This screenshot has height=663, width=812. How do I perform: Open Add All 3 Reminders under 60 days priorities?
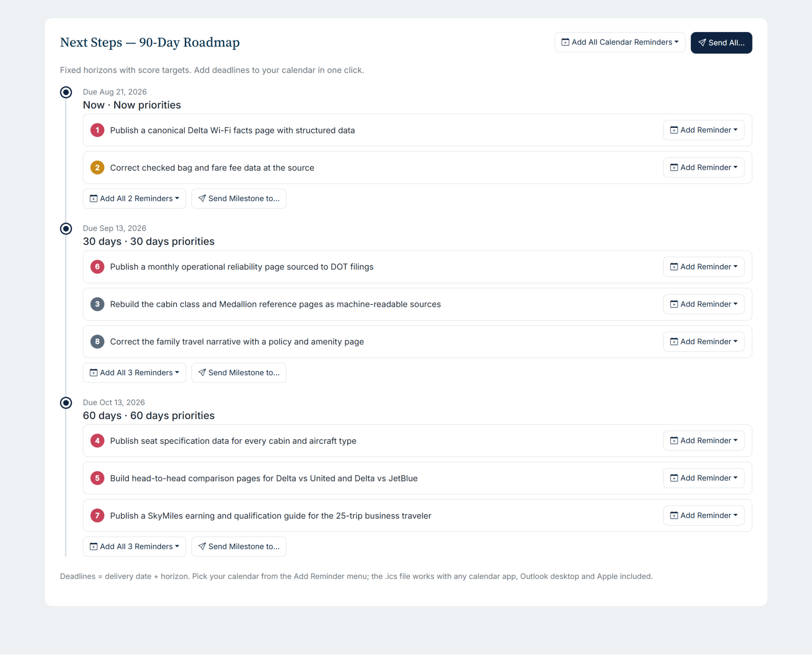click(x=134, y=547)
